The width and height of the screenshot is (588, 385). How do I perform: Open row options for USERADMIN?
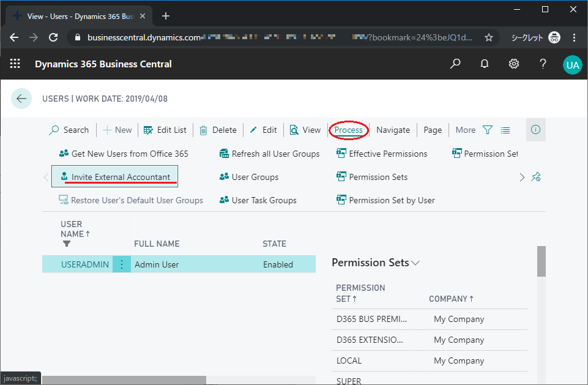coord(122,264)
